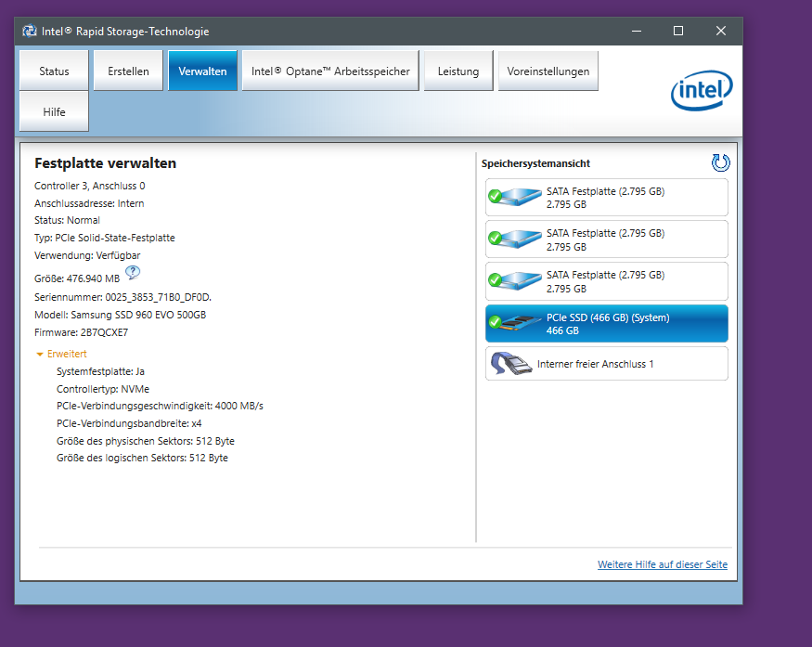
Task: Switch to Voreinstellungen tab
Action: click(x=548, y=71)
